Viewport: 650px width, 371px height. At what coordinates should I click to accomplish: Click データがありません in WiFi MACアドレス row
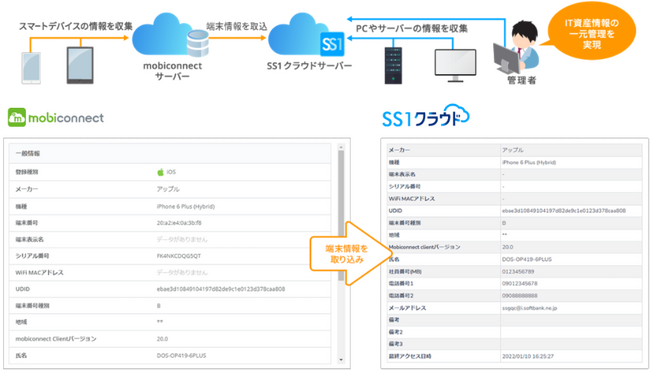(182, 273)
